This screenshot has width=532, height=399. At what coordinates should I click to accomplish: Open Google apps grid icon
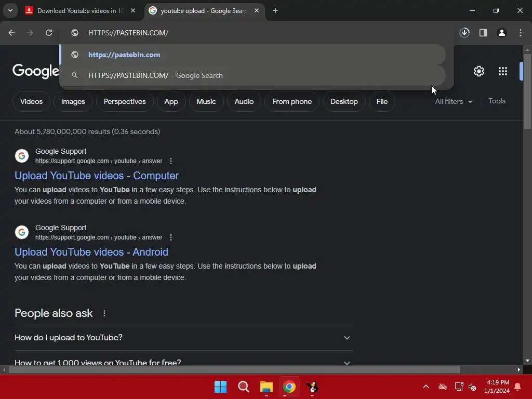tap(503, 71)
